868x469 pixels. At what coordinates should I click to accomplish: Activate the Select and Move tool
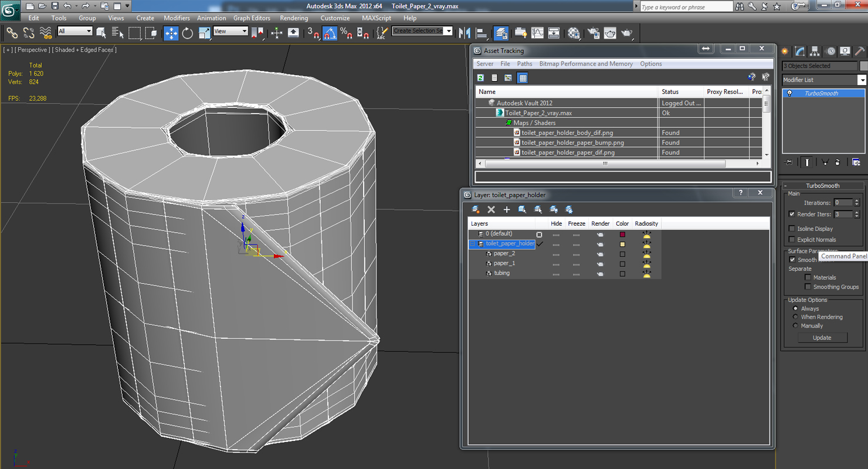[x=171, y=33]
